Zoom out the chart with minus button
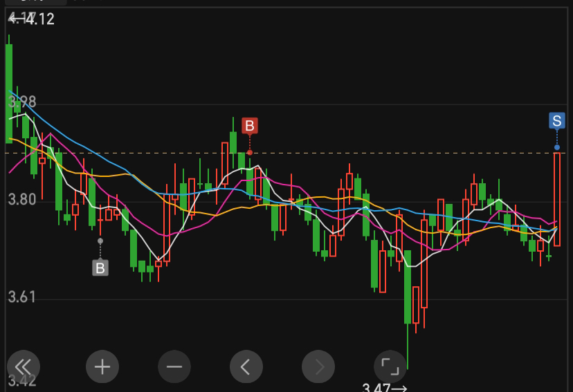The width and height of the screenshot is (573, 392). 174,366
